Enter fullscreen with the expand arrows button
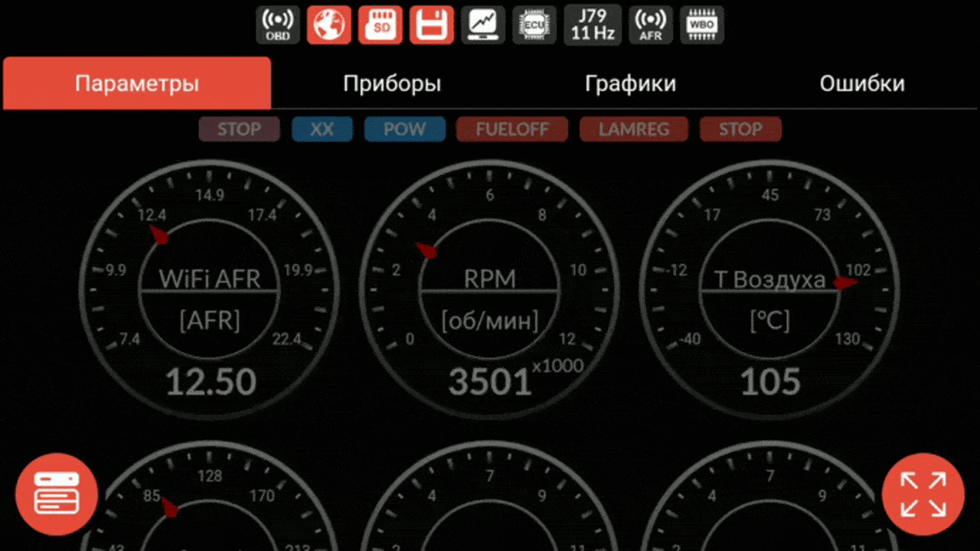Viewport: 980px width, 551px height. (923, 494)
